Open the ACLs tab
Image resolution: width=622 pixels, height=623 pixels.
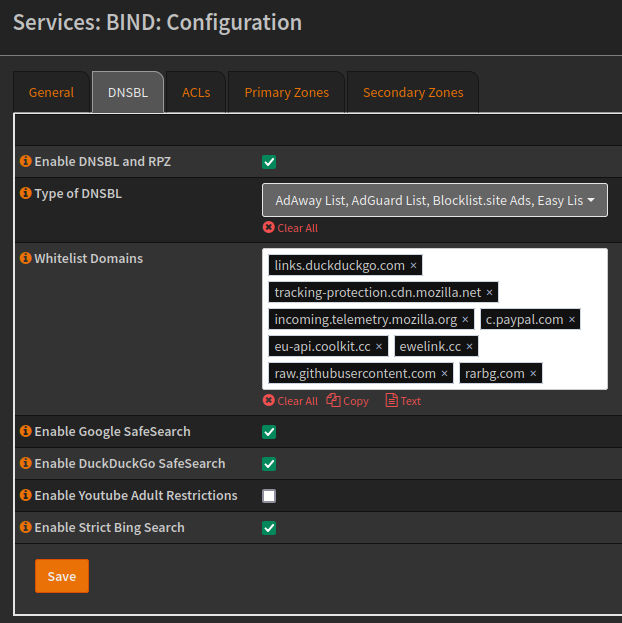[196, 92]
